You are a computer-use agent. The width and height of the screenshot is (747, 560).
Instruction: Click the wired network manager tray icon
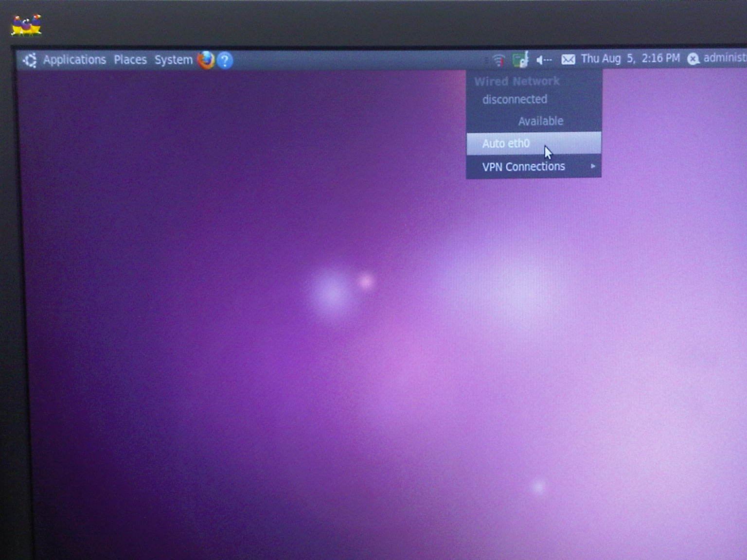pos(520,60)
